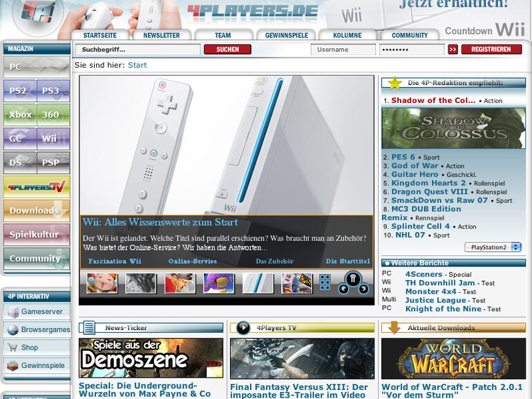Open the Spielkultur sidebar section

coord(37,235)
